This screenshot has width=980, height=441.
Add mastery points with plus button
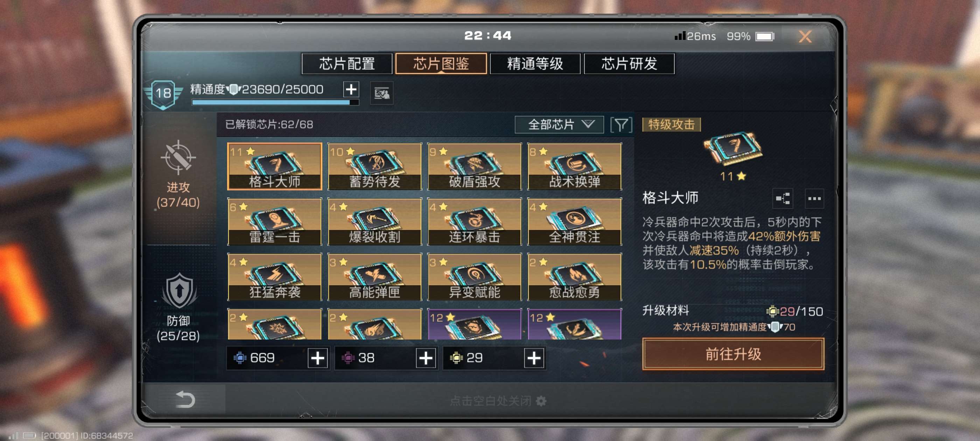pyautogui.click(x=351, y=89)
